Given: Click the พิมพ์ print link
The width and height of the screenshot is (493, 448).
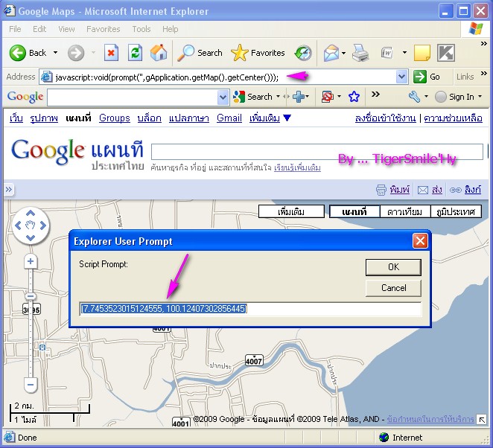Looking at the screenshot, I should point(400,190).
